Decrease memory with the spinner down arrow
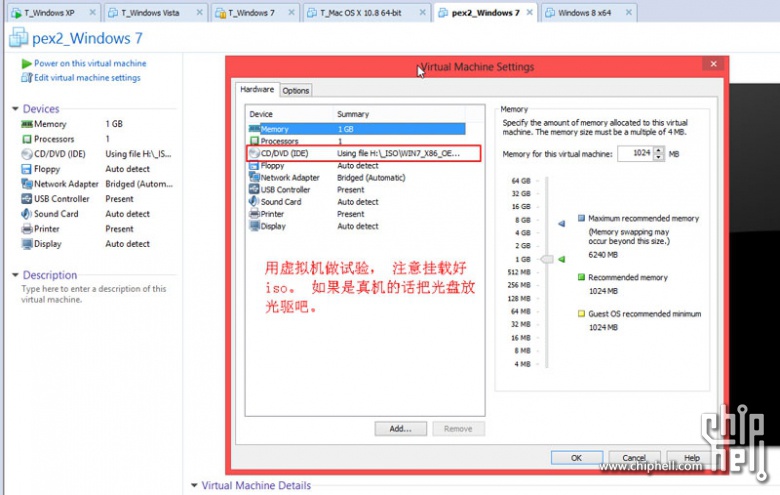This screenshot has height=495, width=780. point(659,157)
